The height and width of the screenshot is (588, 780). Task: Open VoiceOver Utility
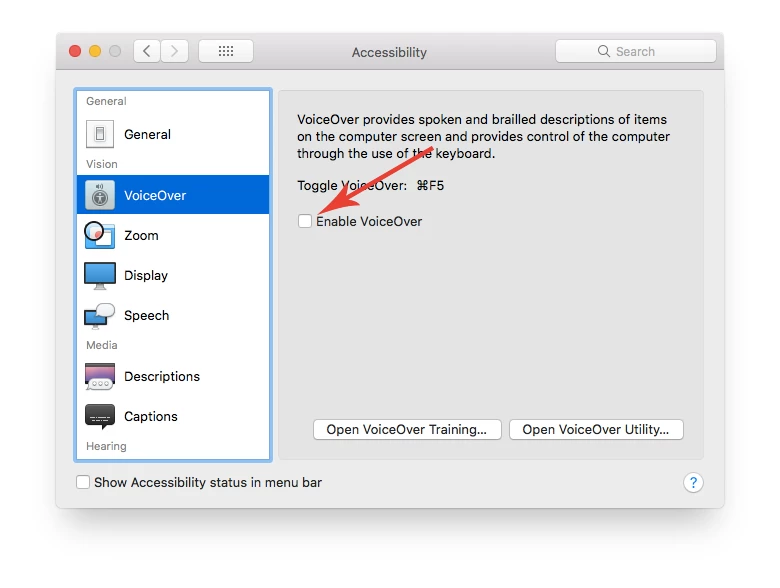pos(596,429)
